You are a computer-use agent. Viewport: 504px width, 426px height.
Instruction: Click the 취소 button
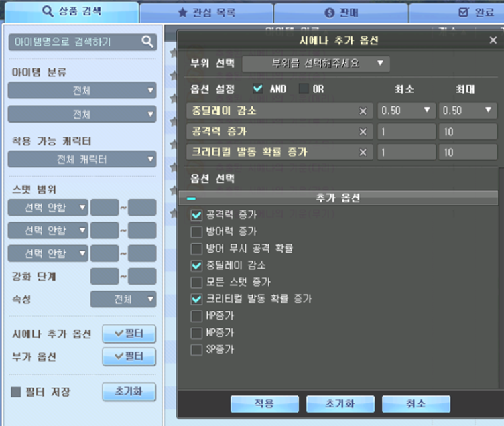(x=416, y=404)
